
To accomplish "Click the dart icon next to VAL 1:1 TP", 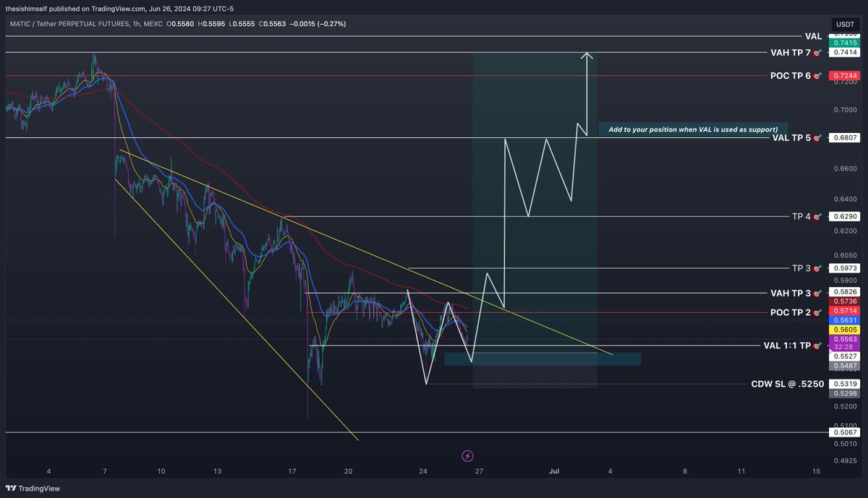I will coord(817,345).
